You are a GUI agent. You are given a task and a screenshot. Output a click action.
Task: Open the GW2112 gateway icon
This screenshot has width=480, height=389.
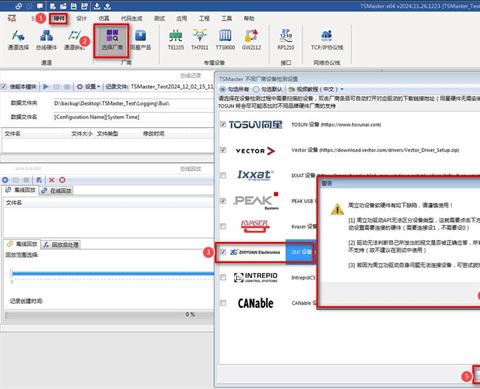click(x=251, y=40)
